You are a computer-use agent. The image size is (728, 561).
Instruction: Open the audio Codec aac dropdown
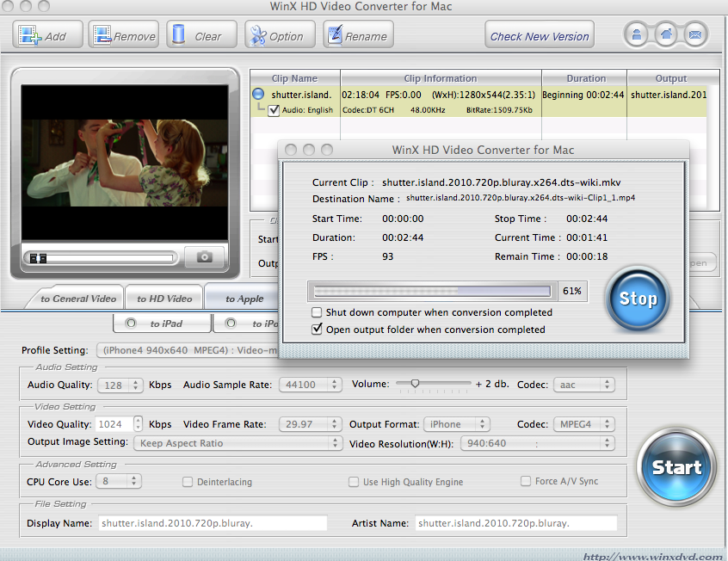click(584, 385)
